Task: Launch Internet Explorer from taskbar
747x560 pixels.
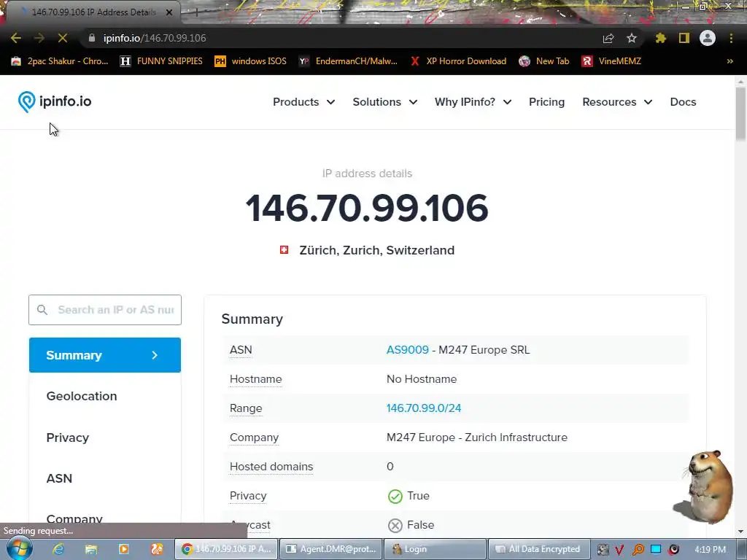Action: click(58, 549)
